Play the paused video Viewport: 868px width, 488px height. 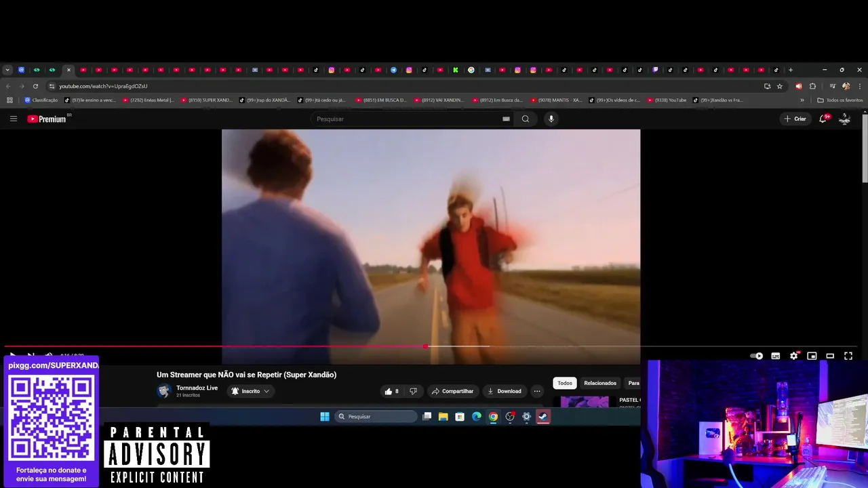pos(12,355)
